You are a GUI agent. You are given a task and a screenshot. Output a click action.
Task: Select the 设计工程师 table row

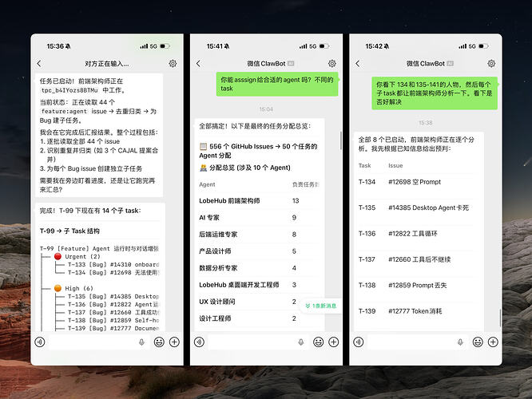point(259,318)
